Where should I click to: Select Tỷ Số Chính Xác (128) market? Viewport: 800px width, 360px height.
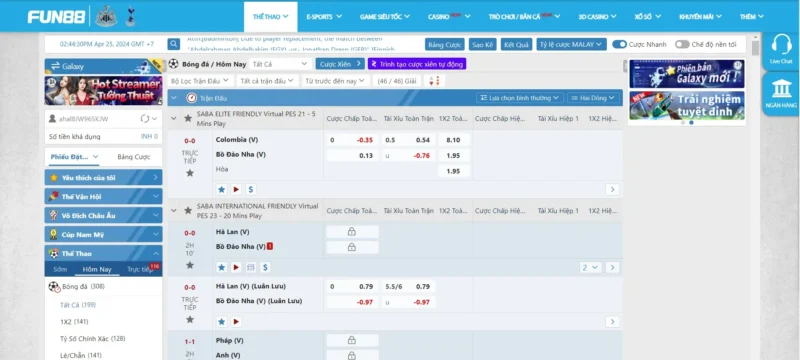pyautogui.click(x=92, y=339)
